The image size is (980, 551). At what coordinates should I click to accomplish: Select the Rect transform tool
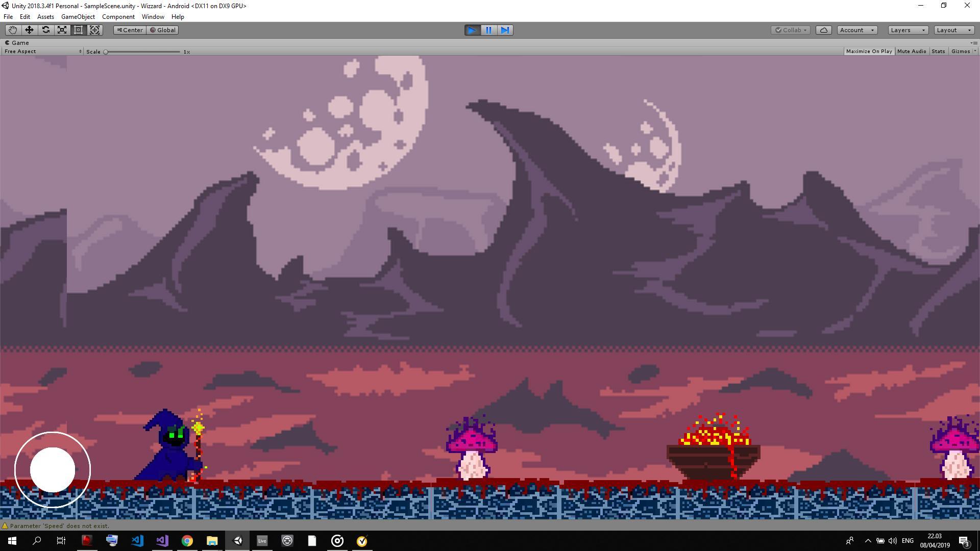78,30
